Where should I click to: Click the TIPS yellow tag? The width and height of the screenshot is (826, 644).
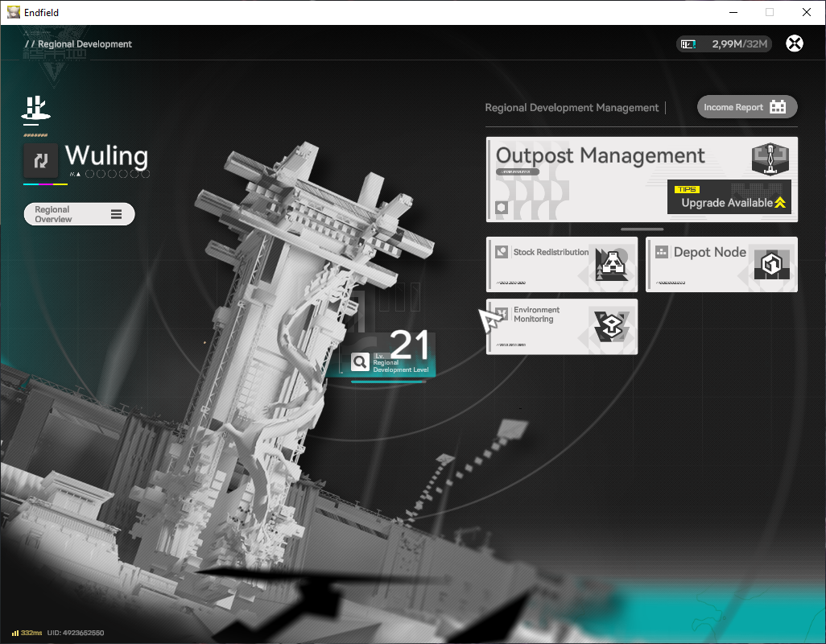pos(687,189)
